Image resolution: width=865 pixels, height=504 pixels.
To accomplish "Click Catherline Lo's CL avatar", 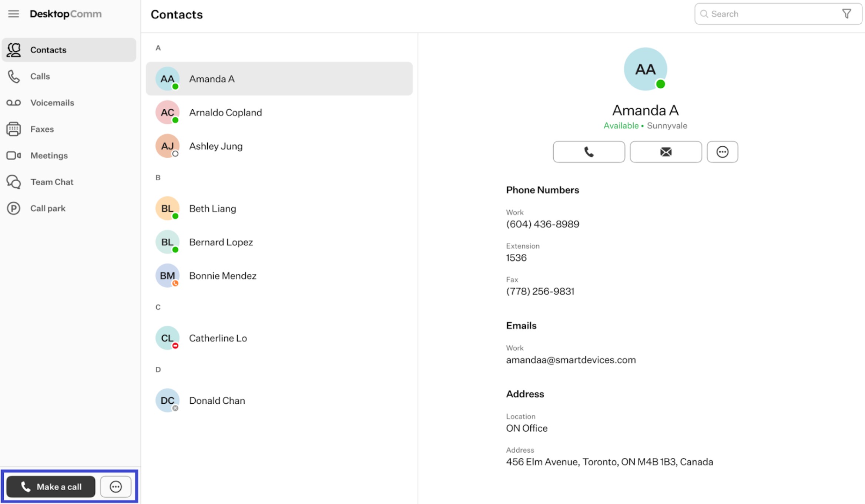I will coord(167,338).
